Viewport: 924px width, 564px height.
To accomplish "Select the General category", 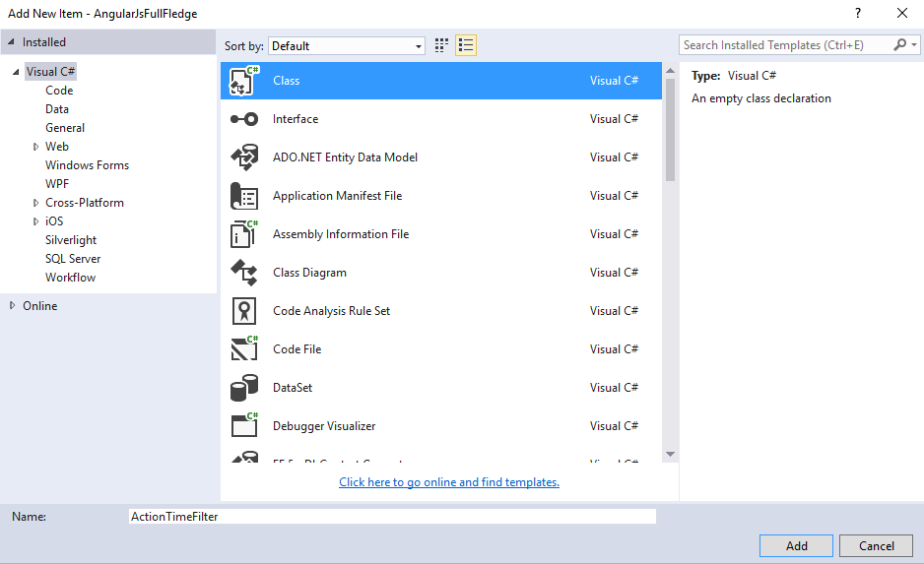I will (x=65, y=128).
